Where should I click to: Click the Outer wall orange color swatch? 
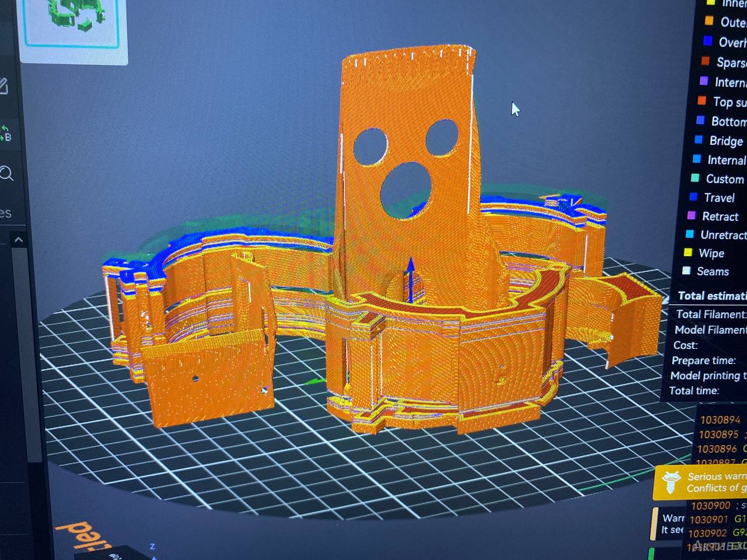point(709,22)
